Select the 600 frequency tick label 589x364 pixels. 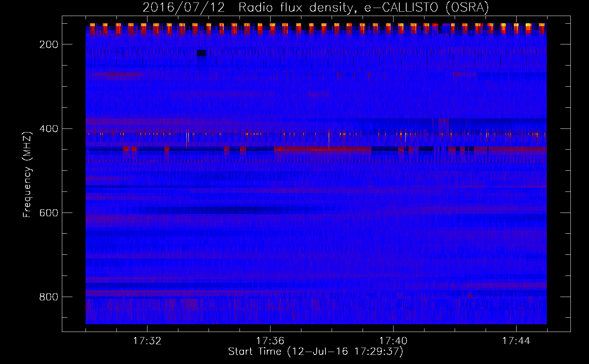point(48,213)
